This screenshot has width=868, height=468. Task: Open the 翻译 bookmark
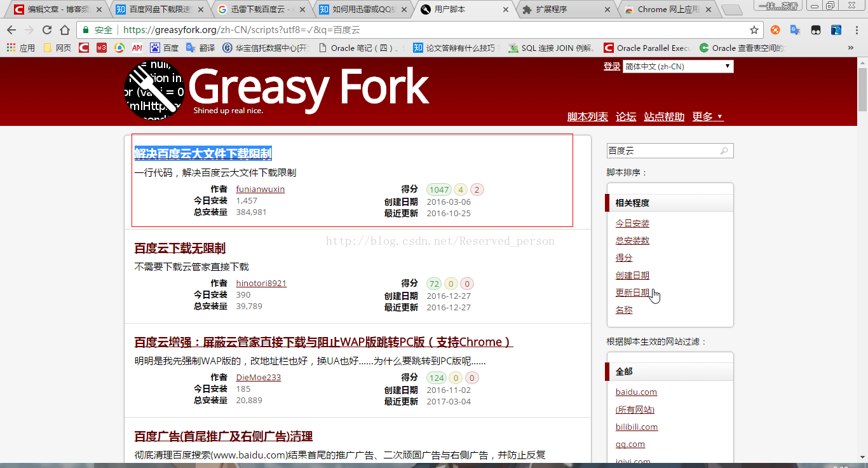point(200,48)
